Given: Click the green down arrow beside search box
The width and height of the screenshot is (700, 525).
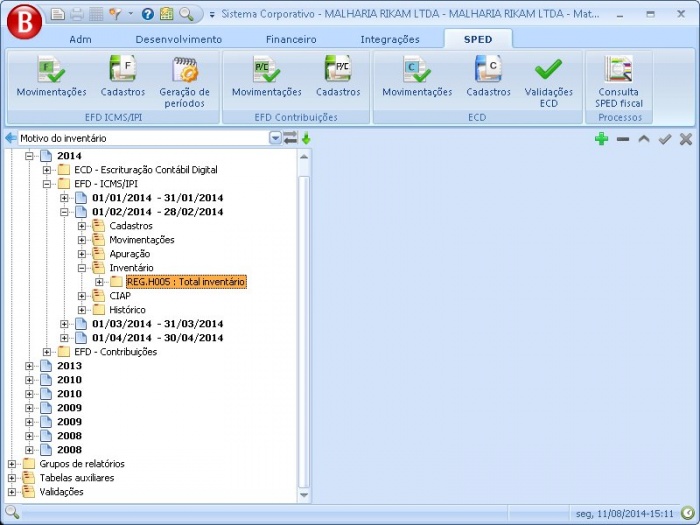Looking at the screenshot, I should pyautogui.click(x=307, y=139).
